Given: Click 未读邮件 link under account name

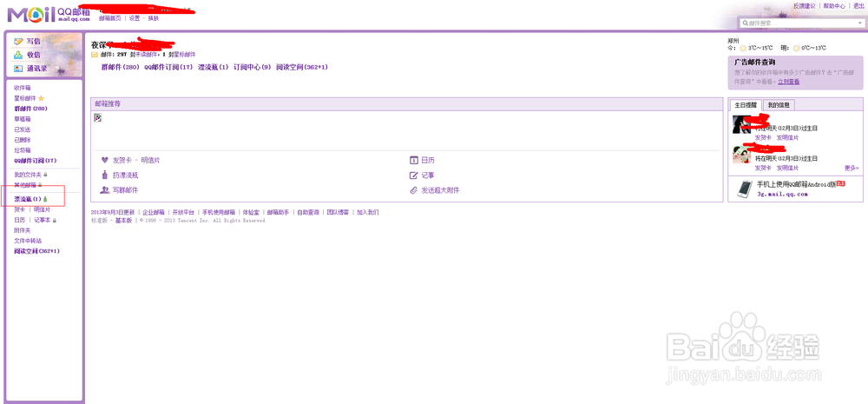Looking at the screenshot, I should point(148,55).
